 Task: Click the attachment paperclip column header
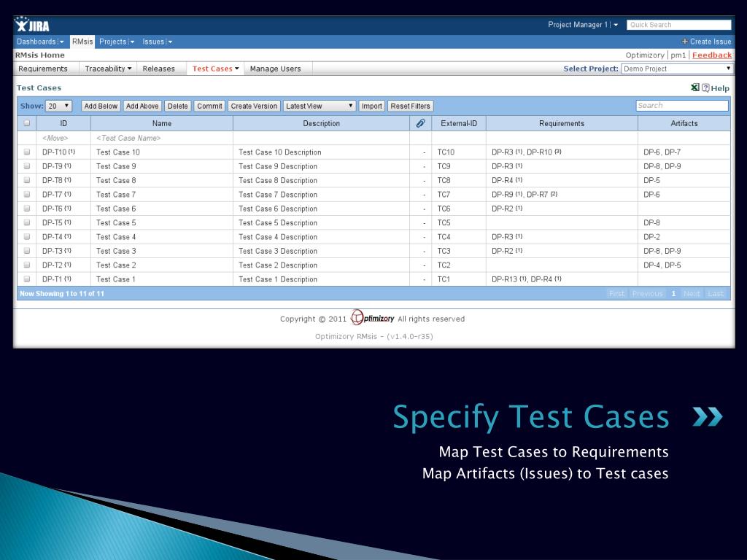click(420, 123)
